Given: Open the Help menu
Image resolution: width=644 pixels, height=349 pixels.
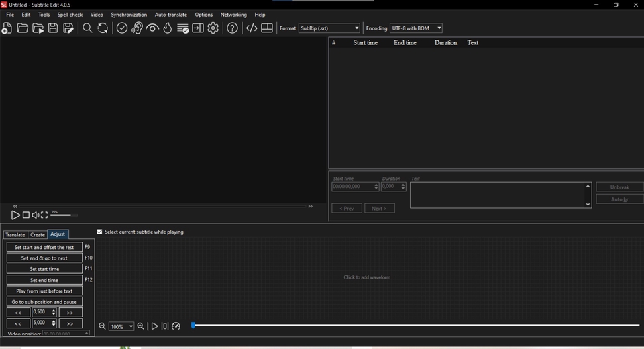Looking at the screenshot, I should 260,14.
